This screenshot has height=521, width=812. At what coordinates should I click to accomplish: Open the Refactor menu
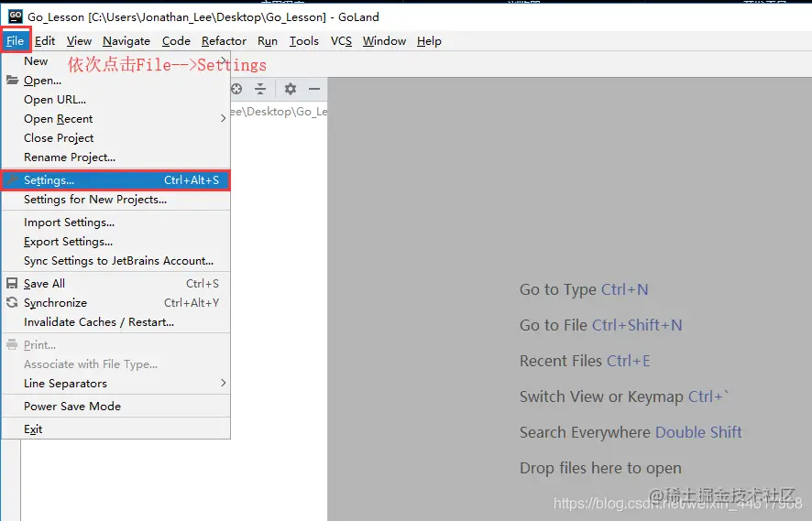pos(224,41)
